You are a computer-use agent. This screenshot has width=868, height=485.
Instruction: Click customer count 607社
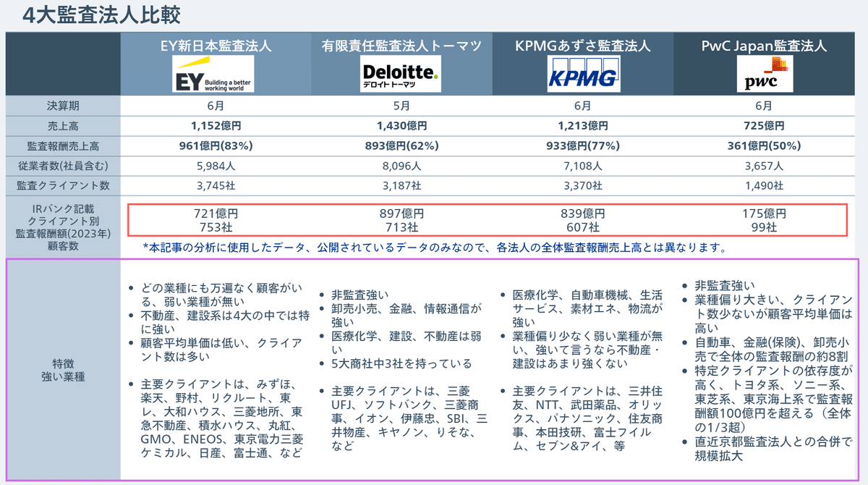tap(583, 227)
